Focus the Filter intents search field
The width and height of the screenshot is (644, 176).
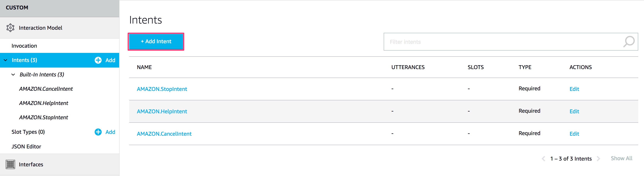click(x=502, y=42)
